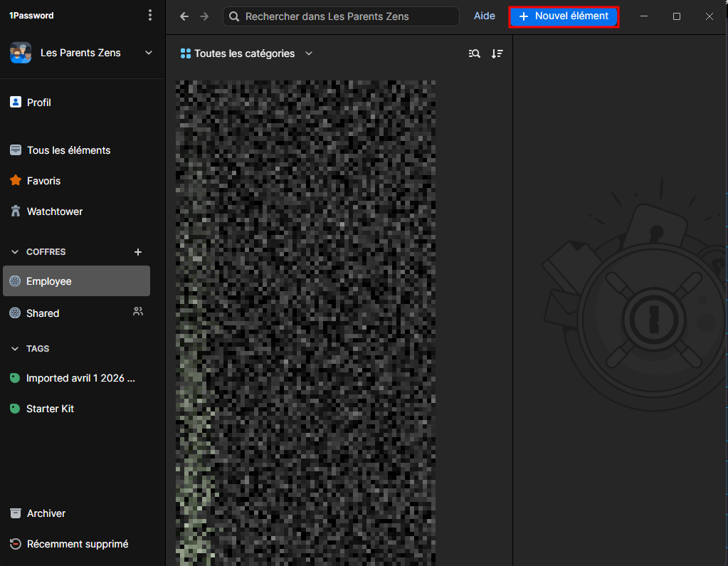Collapse the COFFRES section
Image resolution: width=728 pixels, height=566 pixels.
(x=15, y=252)
